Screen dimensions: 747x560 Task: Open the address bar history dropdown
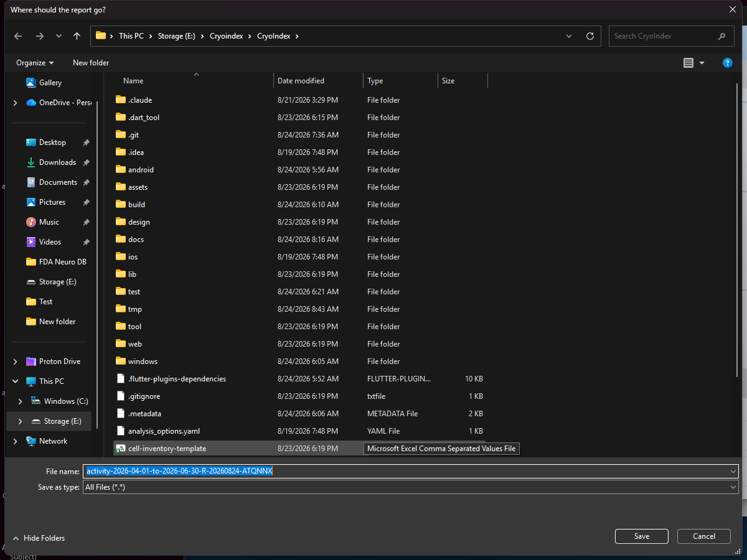click(569, 36)
